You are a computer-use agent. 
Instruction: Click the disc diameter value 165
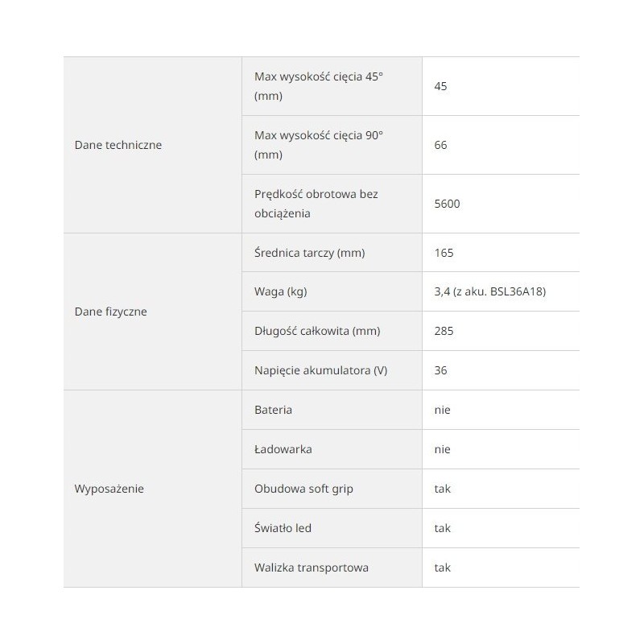point(444,253)
